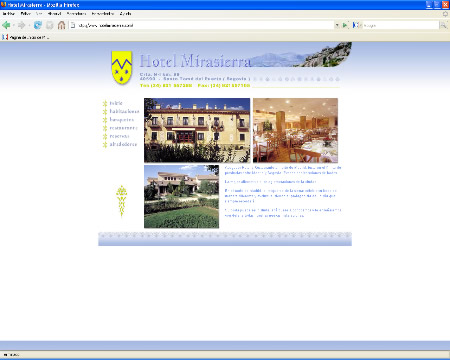Click the hotel facade photo
450x360 pixels.
197,130
